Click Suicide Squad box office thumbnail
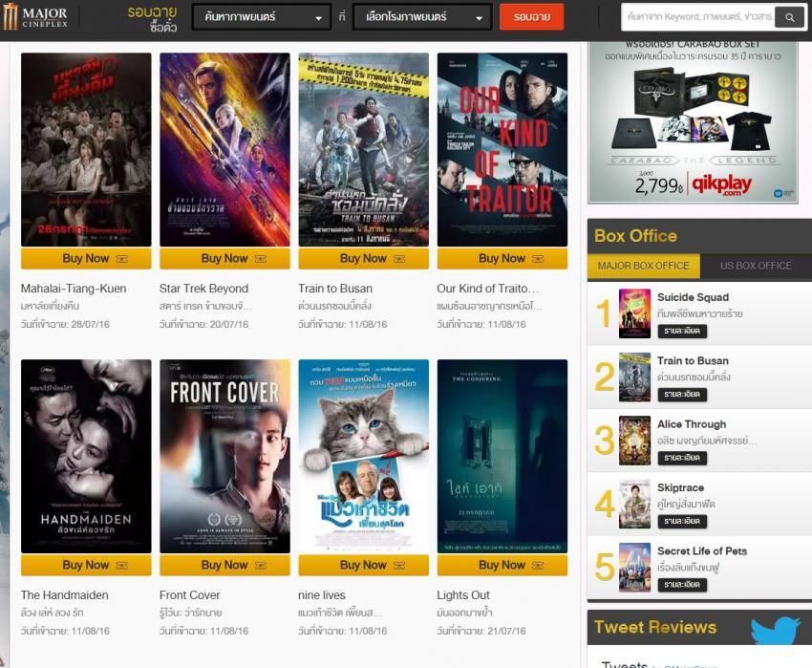 pyautogui.click(x=634, y=313)
